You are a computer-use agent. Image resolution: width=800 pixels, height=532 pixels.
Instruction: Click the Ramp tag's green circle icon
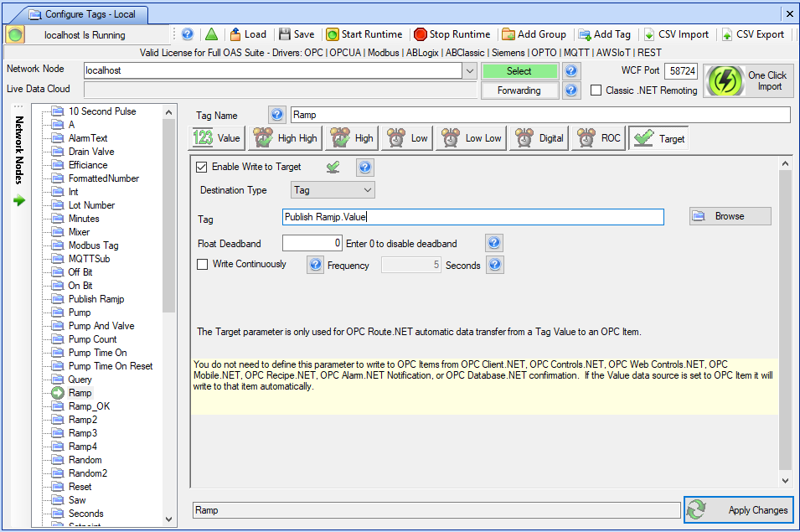coord(58,393)
